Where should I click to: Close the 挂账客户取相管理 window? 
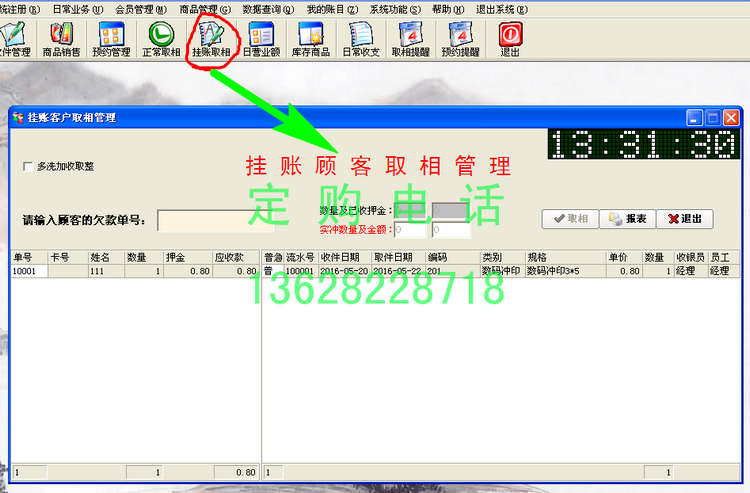tap(731, 117)
